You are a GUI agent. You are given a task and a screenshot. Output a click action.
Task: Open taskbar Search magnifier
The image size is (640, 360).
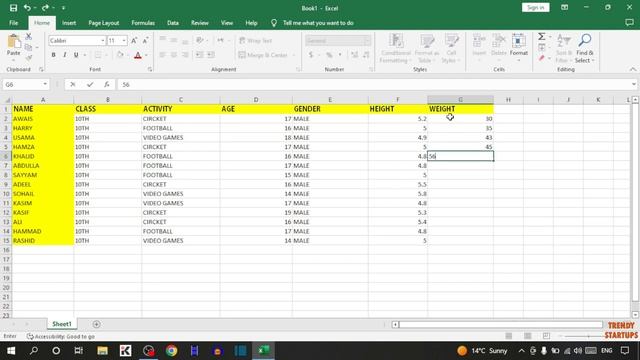[x=34, y=351]
